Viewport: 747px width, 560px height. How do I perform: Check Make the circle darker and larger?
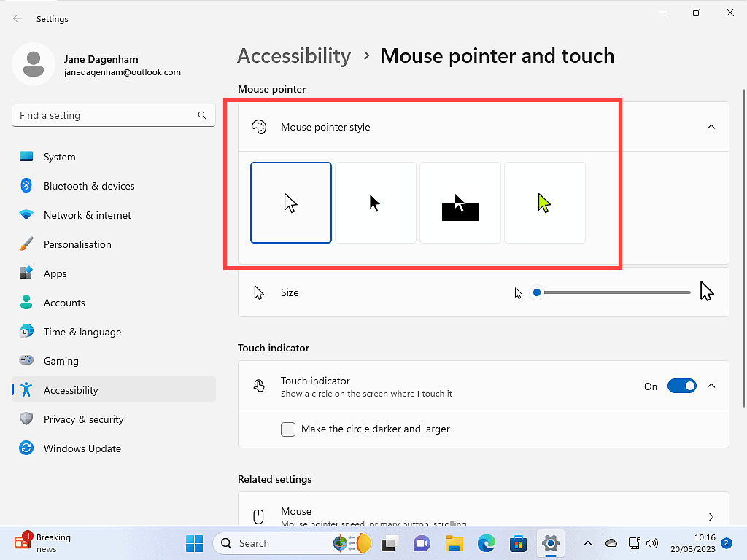tap(288, 429)
